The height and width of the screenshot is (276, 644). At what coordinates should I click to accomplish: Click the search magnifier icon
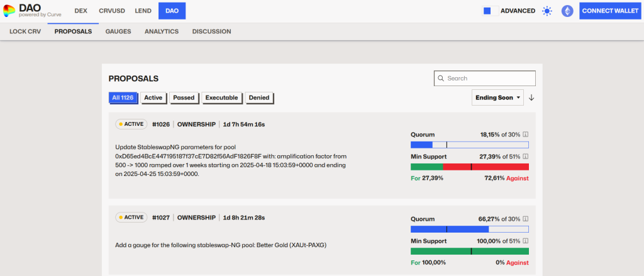pos(441,79)
